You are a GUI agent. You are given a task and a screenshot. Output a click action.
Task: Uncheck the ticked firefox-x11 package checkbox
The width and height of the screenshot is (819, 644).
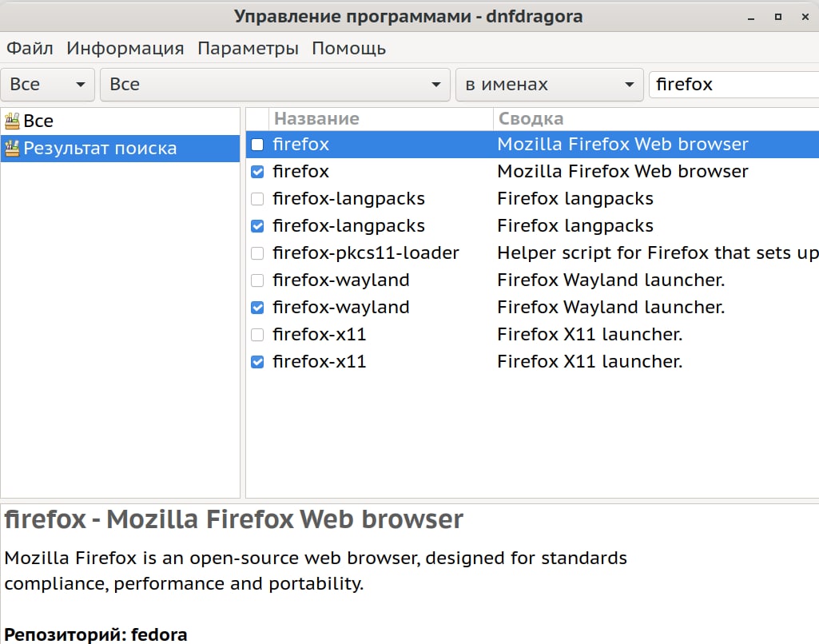click(257, 362)
